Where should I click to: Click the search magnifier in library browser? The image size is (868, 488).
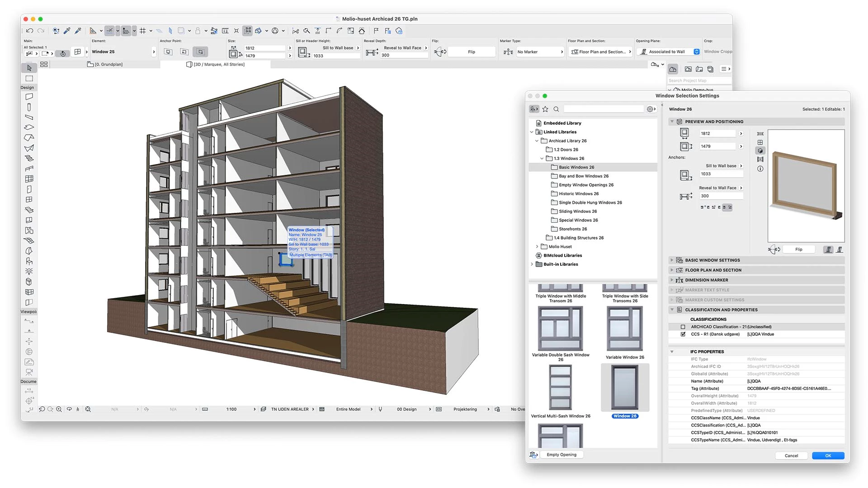[556, 109]
